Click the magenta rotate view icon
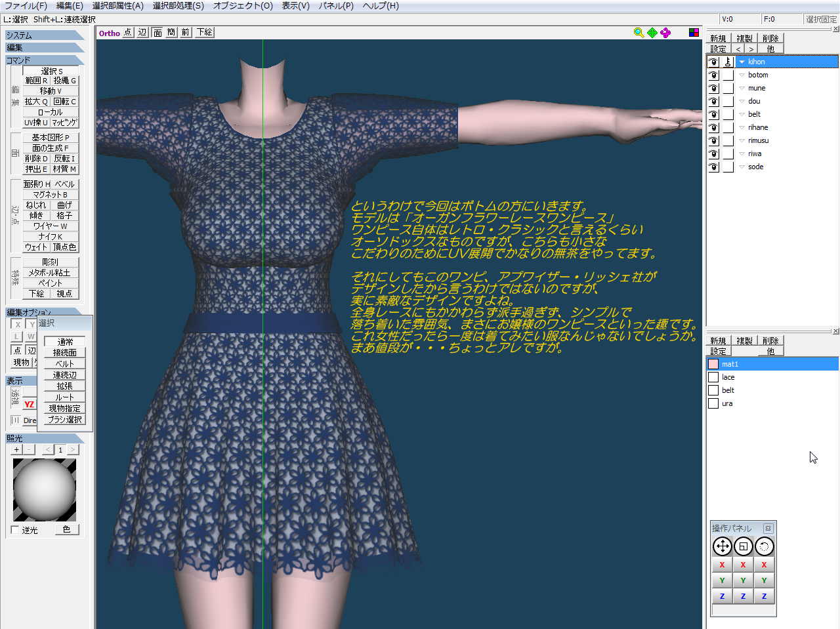 click(x=666, y=33)
